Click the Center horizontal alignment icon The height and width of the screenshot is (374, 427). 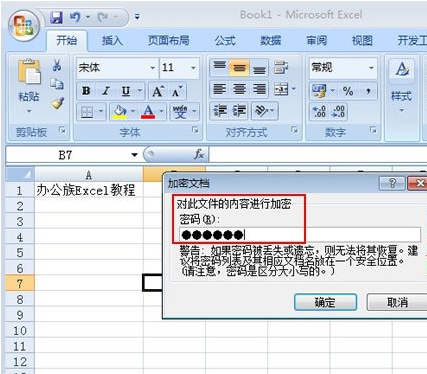click(x=239, y=89)
